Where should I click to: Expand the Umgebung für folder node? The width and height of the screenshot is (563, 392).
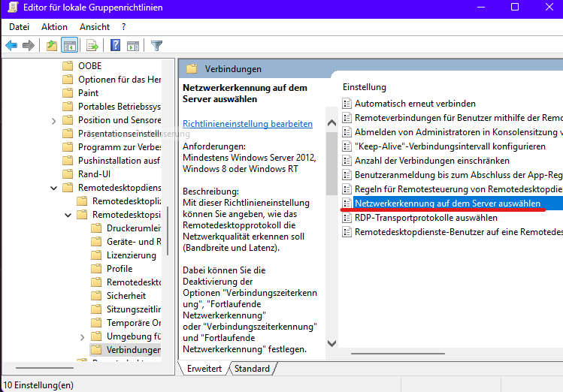tap(81, 336)
